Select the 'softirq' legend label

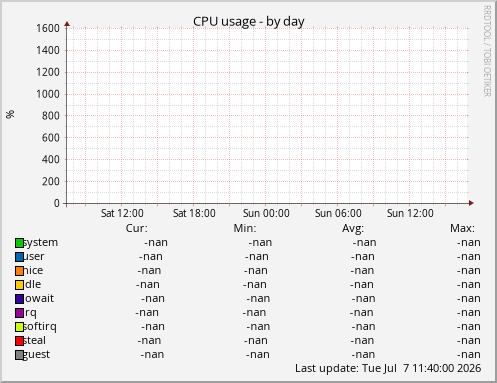click(40, 327)
